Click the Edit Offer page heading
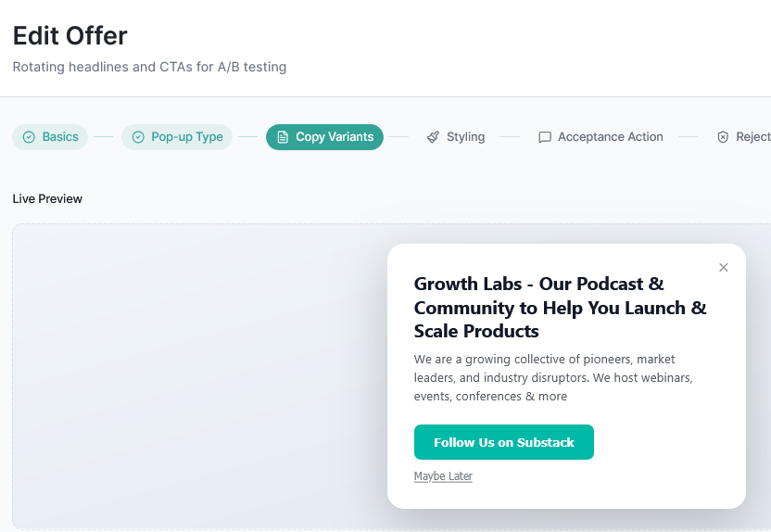Image resolution: width=771 pixels, height=532 pixels. (70, 36)
